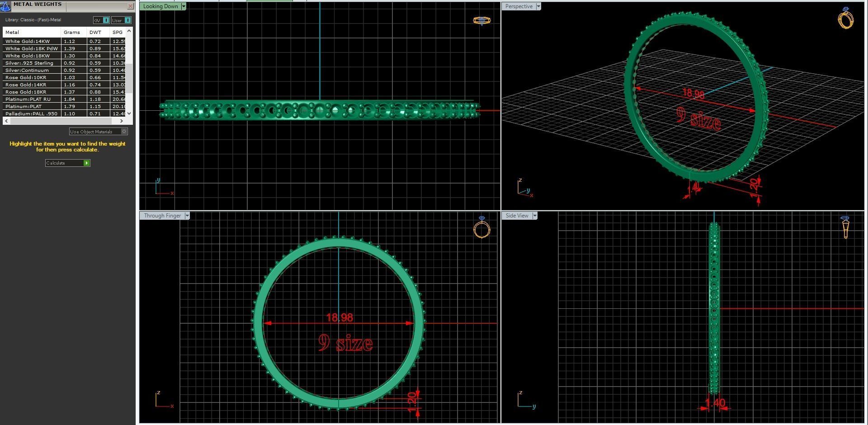The height and width of the screenshot is (425, 868).
Task: Click the Perspective viewport label
Action: (x=519, y=6)
